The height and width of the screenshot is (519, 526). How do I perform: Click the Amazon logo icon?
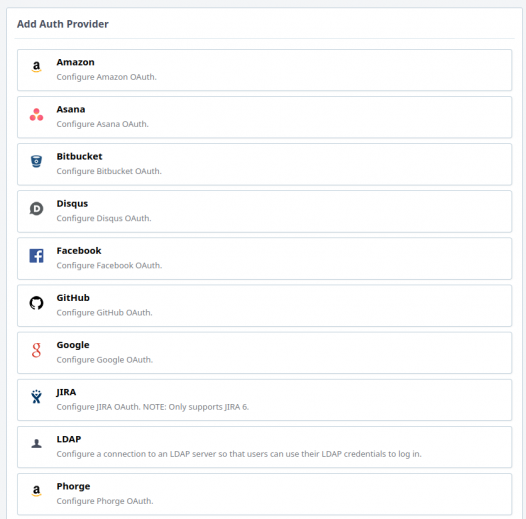pyautogui.click(x=36, y=67)
